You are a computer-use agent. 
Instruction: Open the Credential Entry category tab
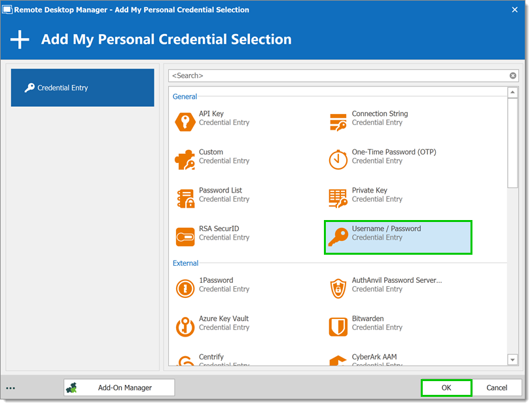tap(82, 88)
